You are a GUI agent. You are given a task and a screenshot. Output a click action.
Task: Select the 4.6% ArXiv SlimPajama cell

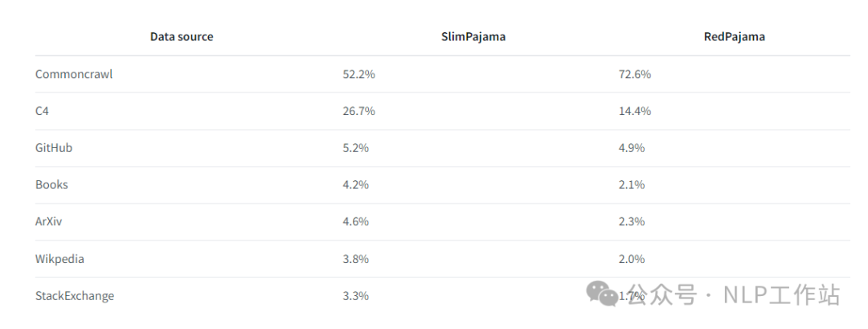click(355, 221)
